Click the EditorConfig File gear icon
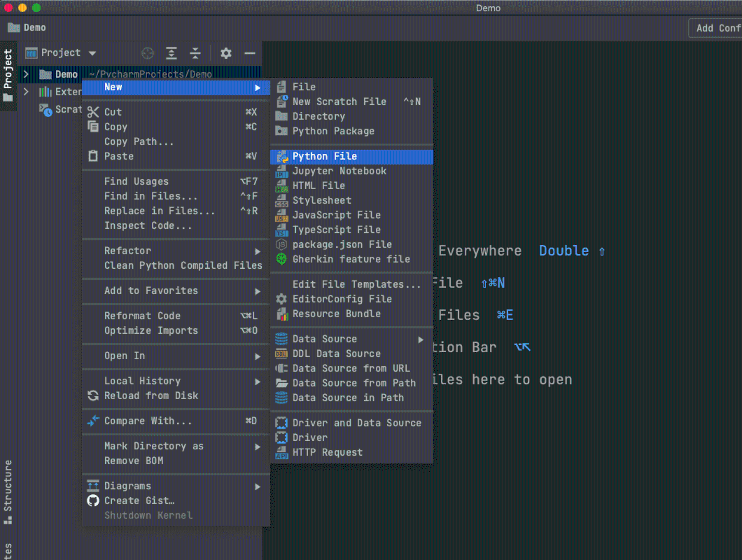The image size is (742, 560). click(x=282, y=299)
